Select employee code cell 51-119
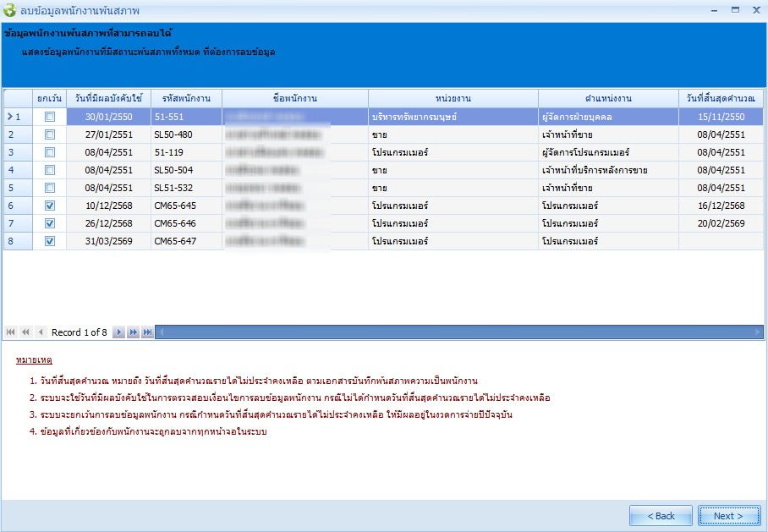768x532 pixels. tap(187, 152)
